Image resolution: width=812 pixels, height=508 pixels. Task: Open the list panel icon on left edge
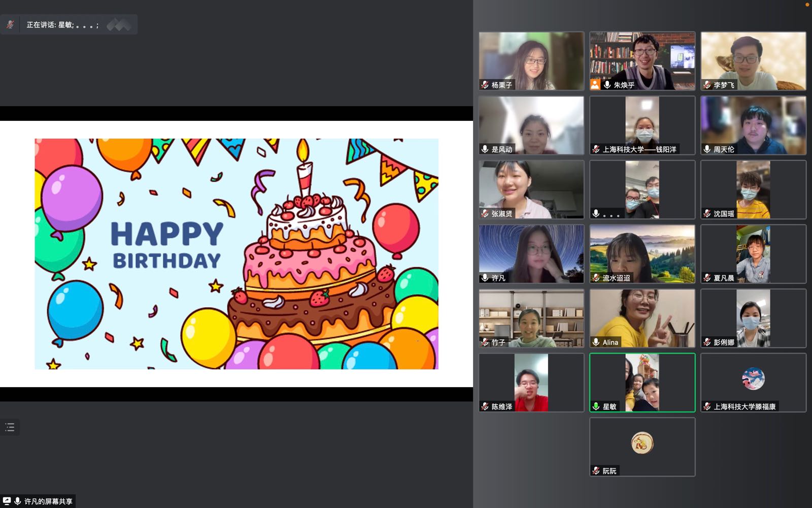click(10, 427)
